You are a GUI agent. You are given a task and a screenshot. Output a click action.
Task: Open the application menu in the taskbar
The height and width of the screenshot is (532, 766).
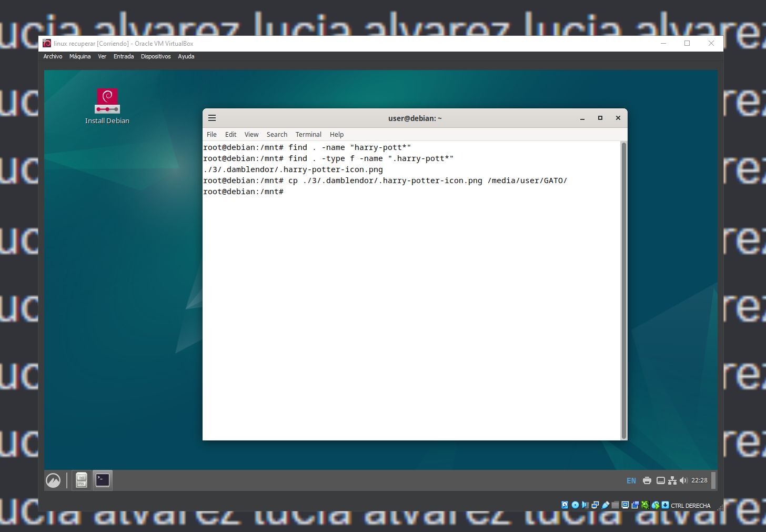pyautogui.click(x=53, y=480)
